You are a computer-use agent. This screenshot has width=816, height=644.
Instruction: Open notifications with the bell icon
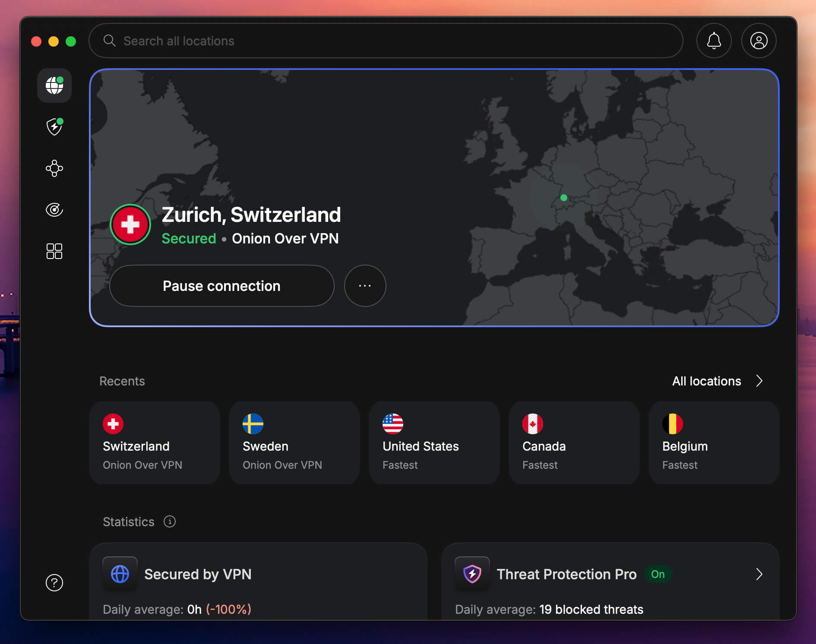click(x=714, y=41)
